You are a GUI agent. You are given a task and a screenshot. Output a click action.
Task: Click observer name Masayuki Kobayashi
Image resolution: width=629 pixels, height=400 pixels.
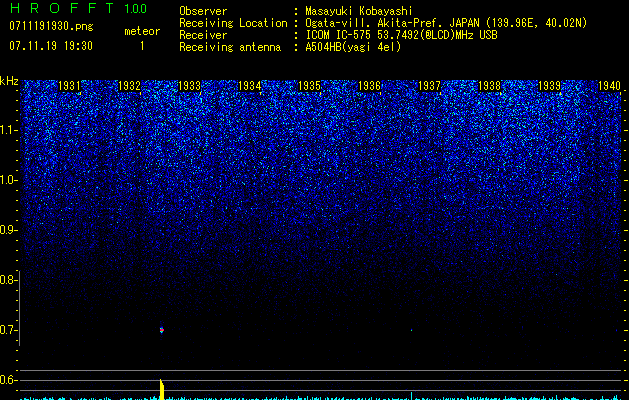pyautogui.click(x=359, y=11)
